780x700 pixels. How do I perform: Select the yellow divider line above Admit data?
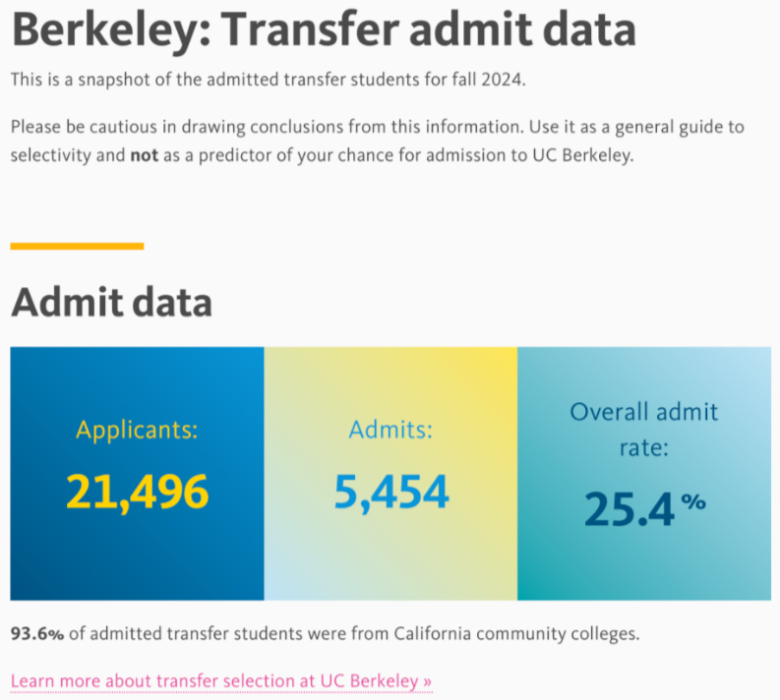click(77, 246)
